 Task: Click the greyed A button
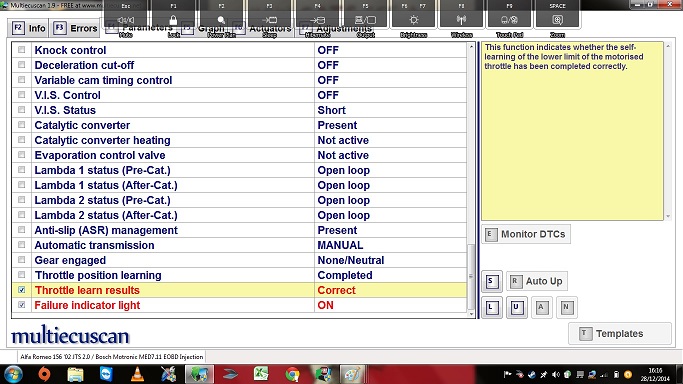541,307
